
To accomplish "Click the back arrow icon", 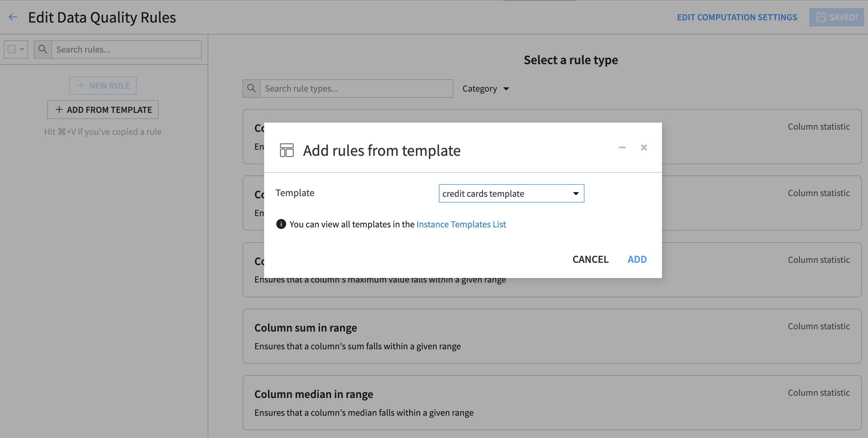I will click(13, 17).
